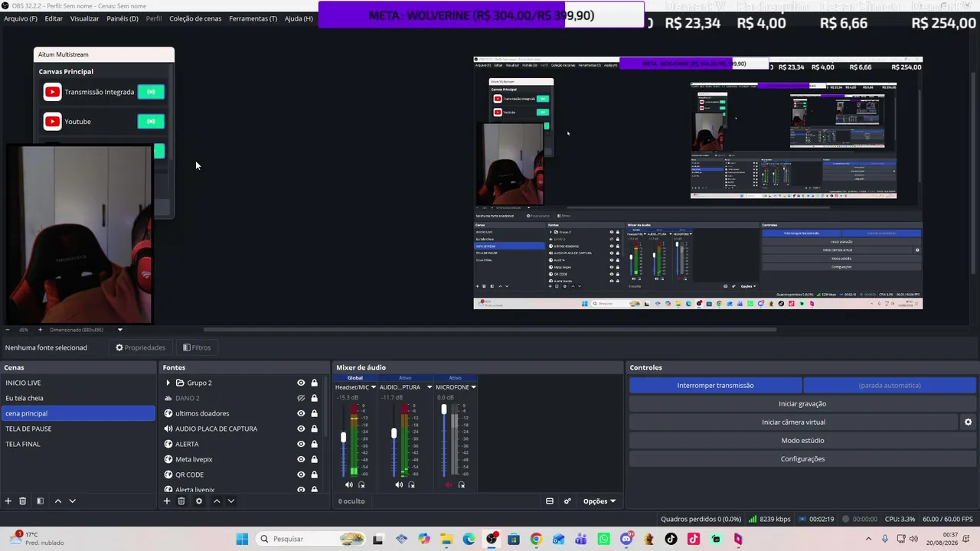Toggle Transmissão Integrada stream switch
The height and width of the screenshot is (551, 980).
[x=151, y=92]
